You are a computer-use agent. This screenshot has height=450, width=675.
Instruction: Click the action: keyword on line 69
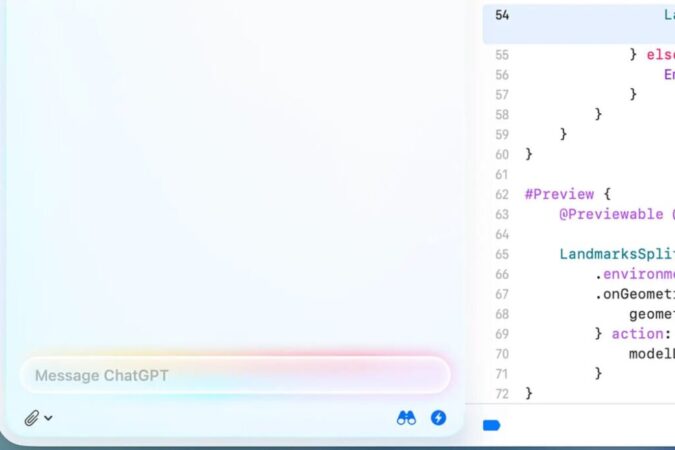640,334
